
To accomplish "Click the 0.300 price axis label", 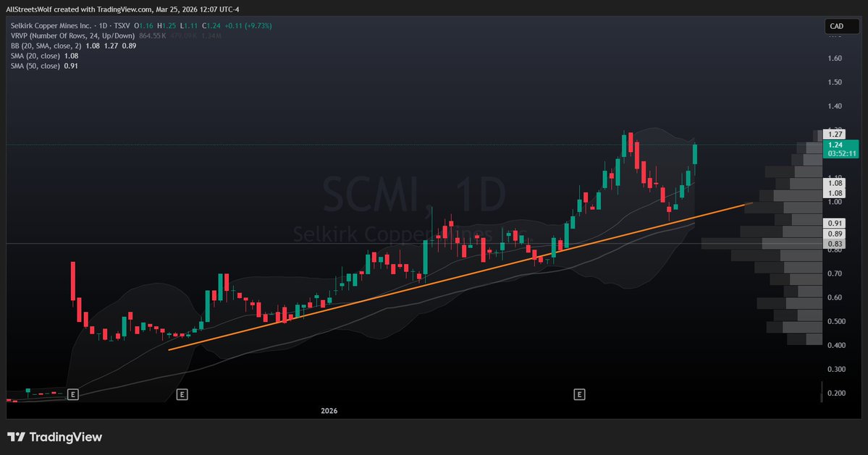I will (x=836, y=370).
